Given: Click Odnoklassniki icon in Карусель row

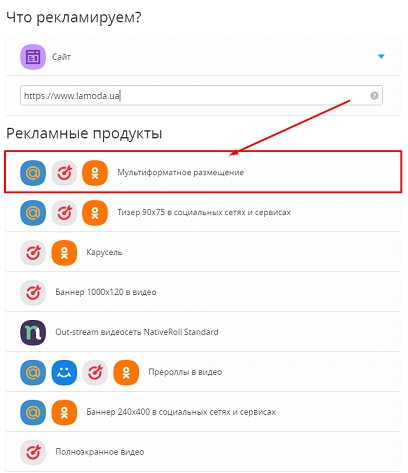Looking at the screenshot, I should point(64,253).
